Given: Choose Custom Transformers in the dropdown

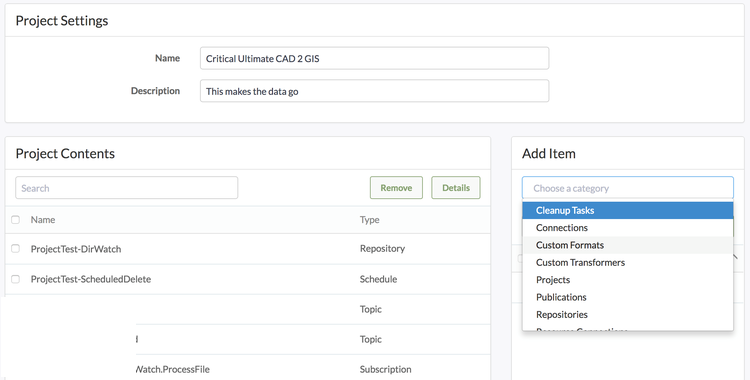Looking at the screenshot, I should [628, 262].
